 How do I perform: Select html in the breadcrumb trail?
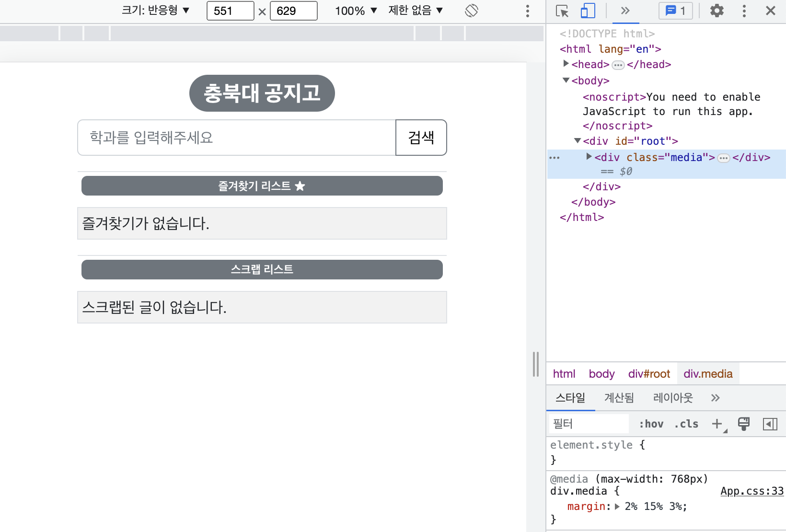[564, 374]
